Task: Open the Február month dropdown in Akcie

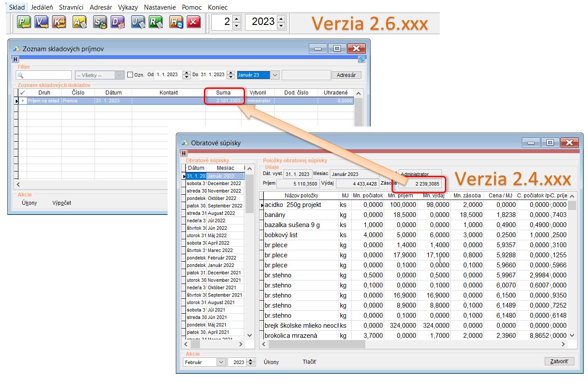Action: [x=220, y=362]
